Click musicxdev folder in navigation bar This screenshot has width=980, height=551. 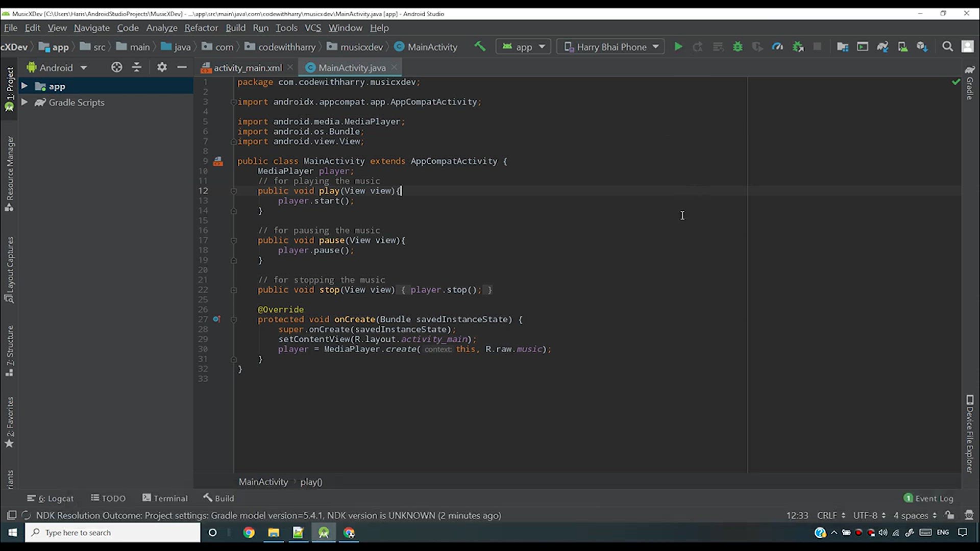[x=355, y=47]
